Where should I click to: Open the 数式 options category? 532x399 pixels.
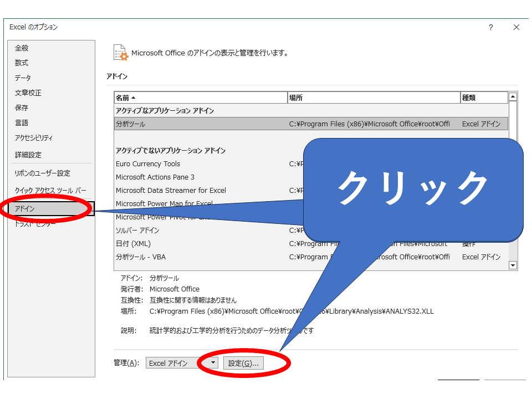point(22,63)
